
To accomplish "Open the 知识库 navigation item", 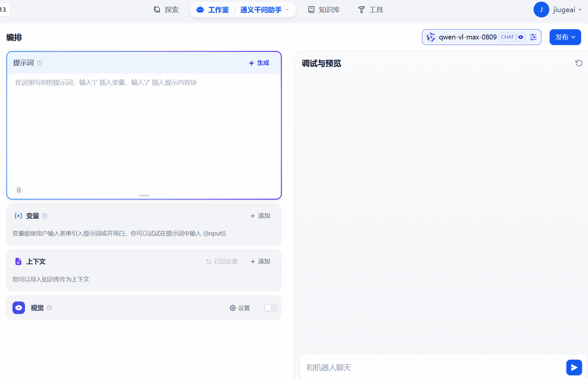I will coord(324,10).
